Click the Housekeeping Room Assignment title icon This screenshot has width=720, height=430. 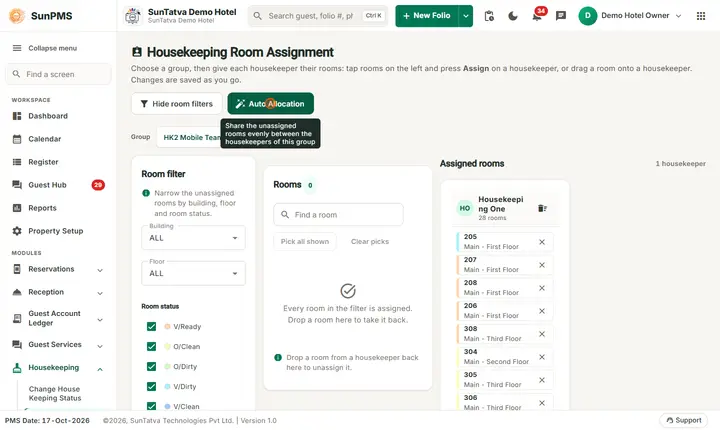(137, 52)
